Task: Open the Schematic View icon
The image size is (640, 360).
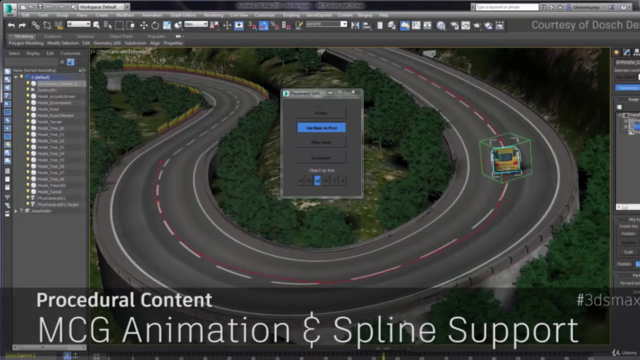Action: (x=427, y=26)
